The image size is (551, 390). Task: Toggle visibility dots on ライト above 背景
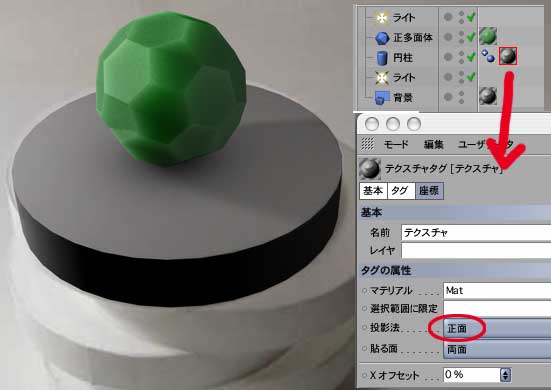pos(461,77)
